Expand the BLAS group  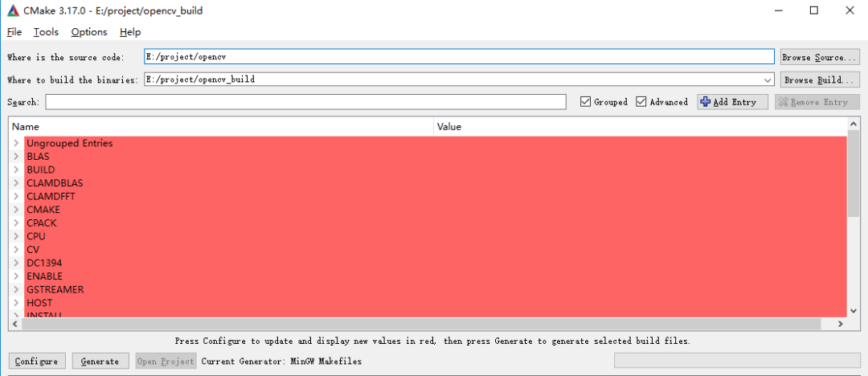pyautogui.click(x=17, y=156)
